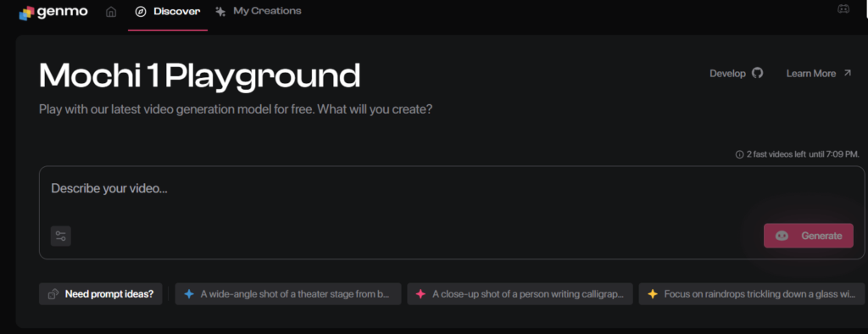
Task: Click the genmo logo
Action: [x=53, y=12]
